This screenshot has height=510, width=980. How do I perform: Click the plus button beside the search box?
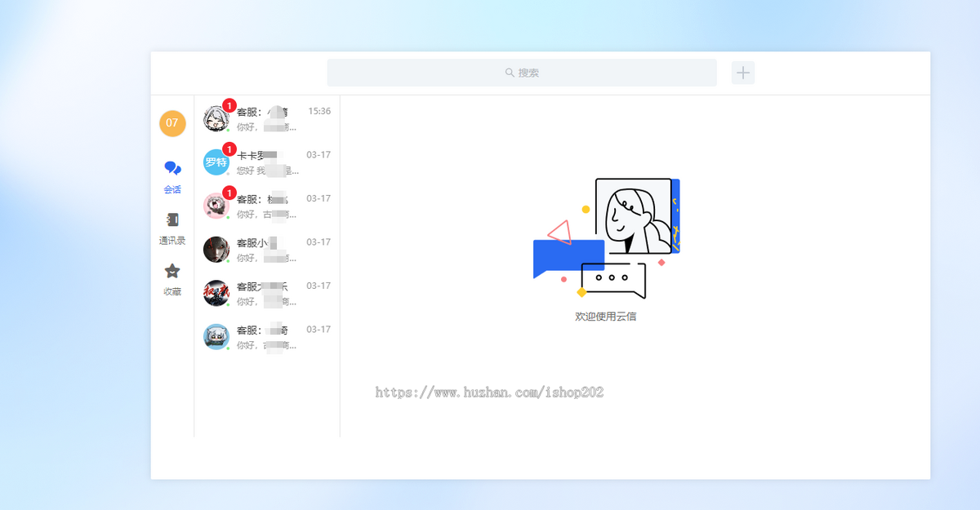(743, 73)
